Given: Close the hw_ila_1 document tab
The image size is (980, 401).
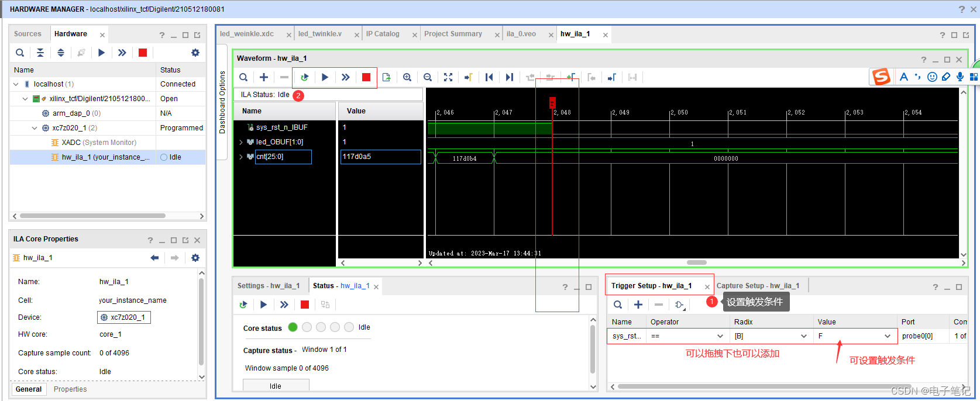Looking at the screenshot, I should coord(606,35).
